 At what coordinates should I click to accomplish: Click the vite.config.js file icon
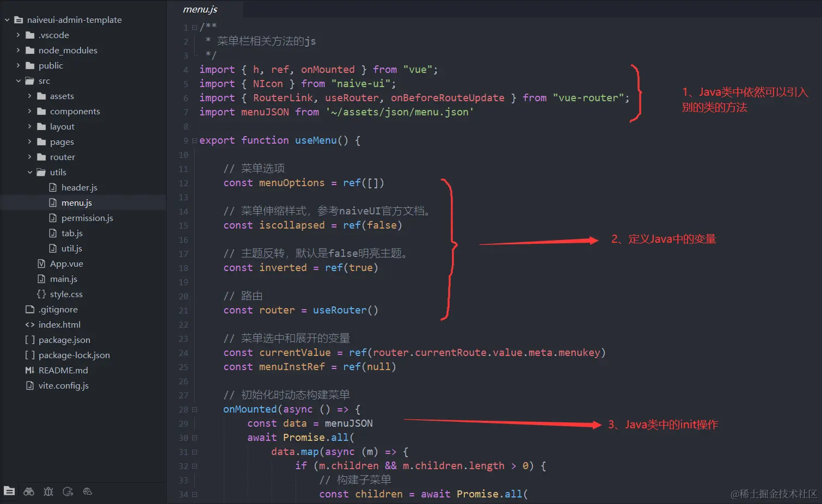(x=30, y=385)
